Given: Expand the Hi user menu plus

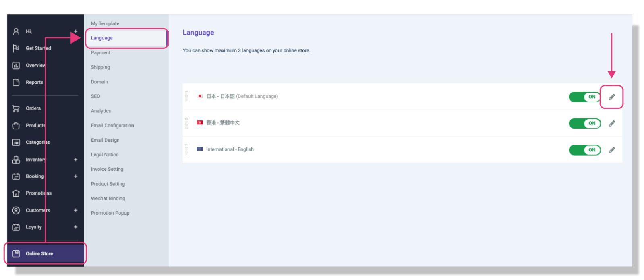Looking at the screenshot, I should point(76,31).
